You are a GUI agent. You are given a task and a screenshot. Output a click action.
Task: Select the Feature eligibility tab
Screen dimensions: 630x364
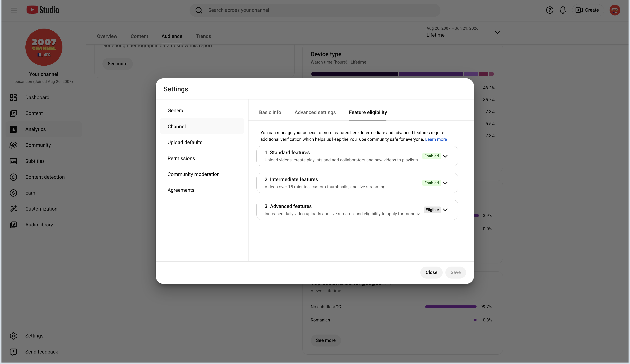tap(368, 112)
